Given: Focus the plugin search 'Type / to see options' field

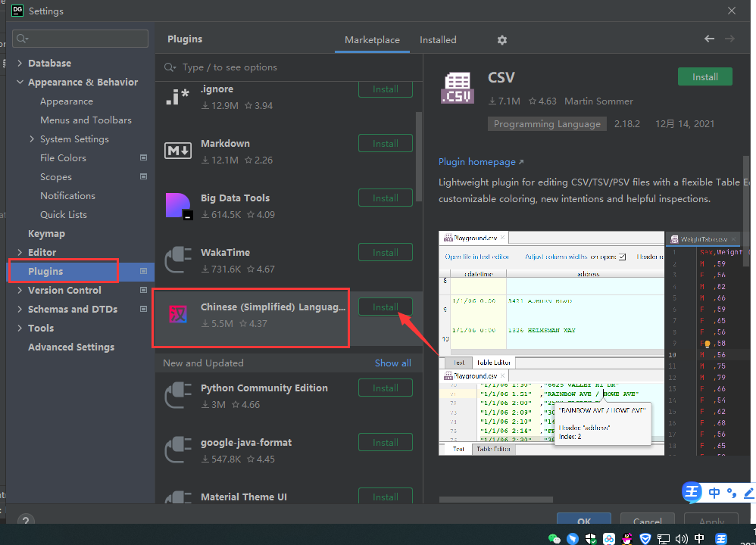Looking at the screenshot, I should tap(289, 67).
